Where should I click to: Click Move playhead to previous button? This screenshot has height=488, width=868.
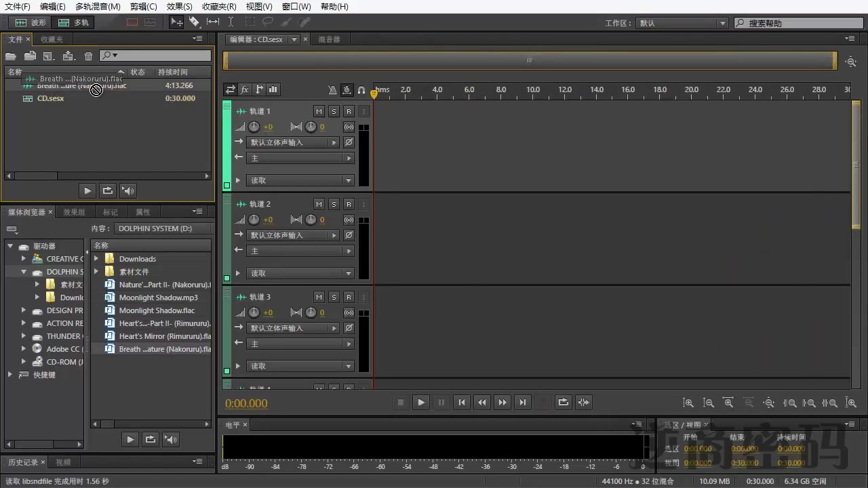(462, 403)
